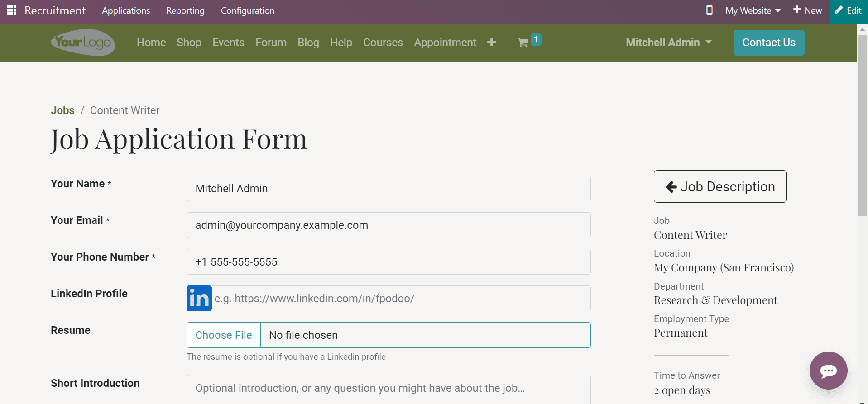Click the Contact Us button

[768, 43]
